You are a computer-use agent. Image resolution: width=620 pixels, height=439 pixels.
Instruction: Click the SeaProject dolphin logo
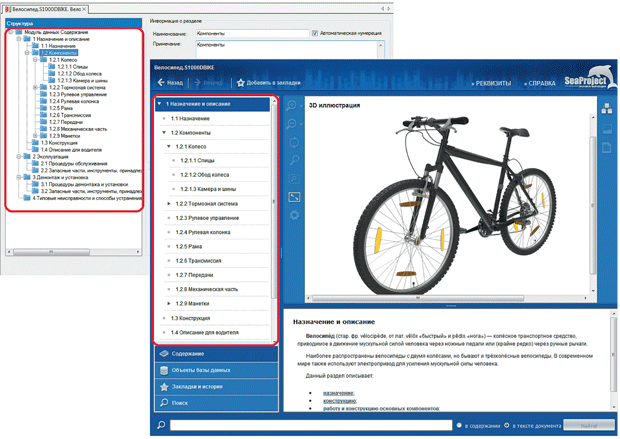(x=590, y=78)
